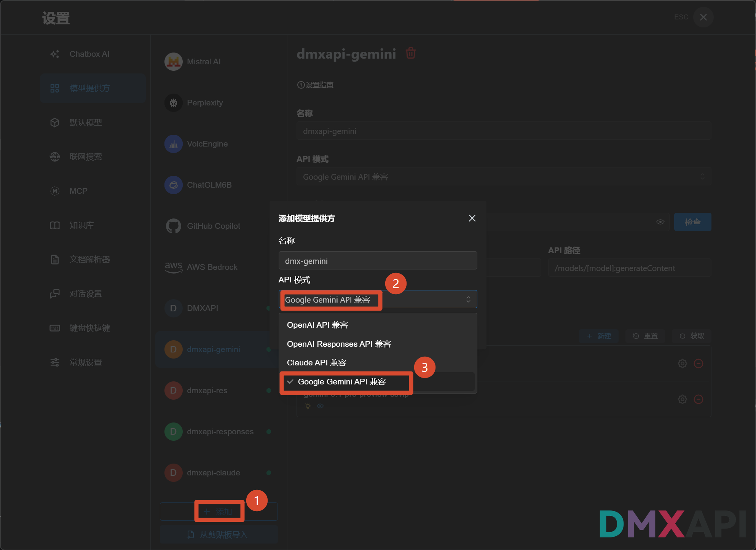Choose OpenAI API 兼容 option
Image resolution: width=756 pixels, height=550 pixels.
[378, 325]
